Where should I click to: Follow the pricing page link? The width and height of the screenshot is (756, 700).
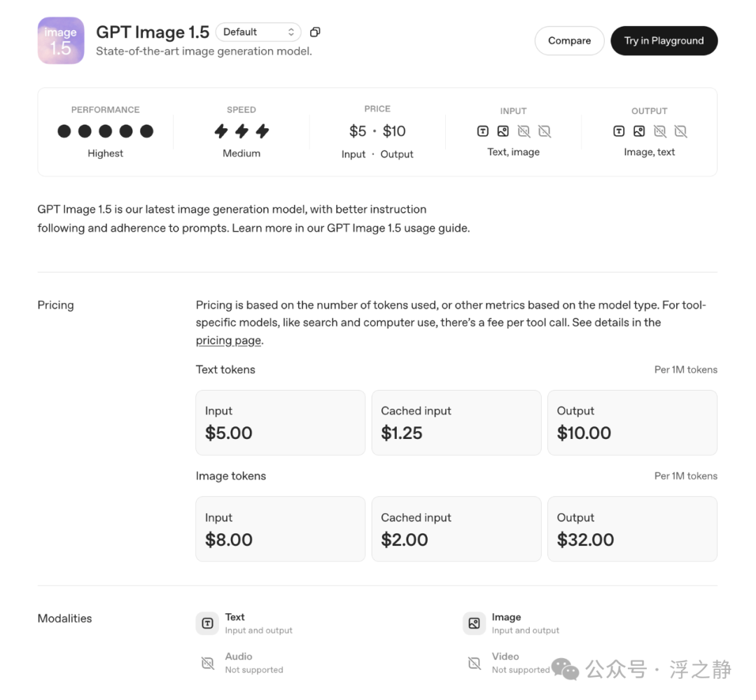(x=229, y=341)
